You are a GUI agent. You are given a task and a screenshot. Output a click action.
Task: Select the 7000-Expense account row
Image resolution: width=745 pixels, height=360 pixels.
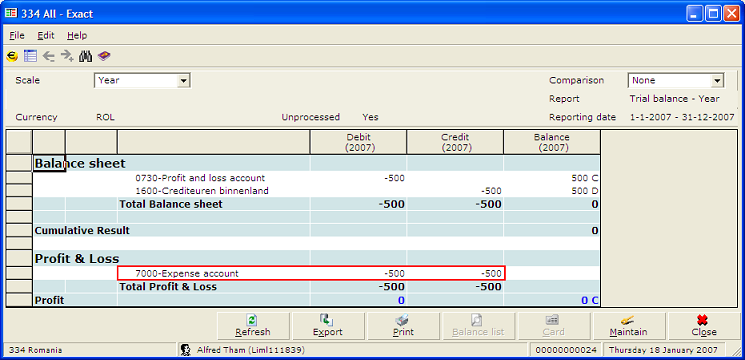[311, 274]
